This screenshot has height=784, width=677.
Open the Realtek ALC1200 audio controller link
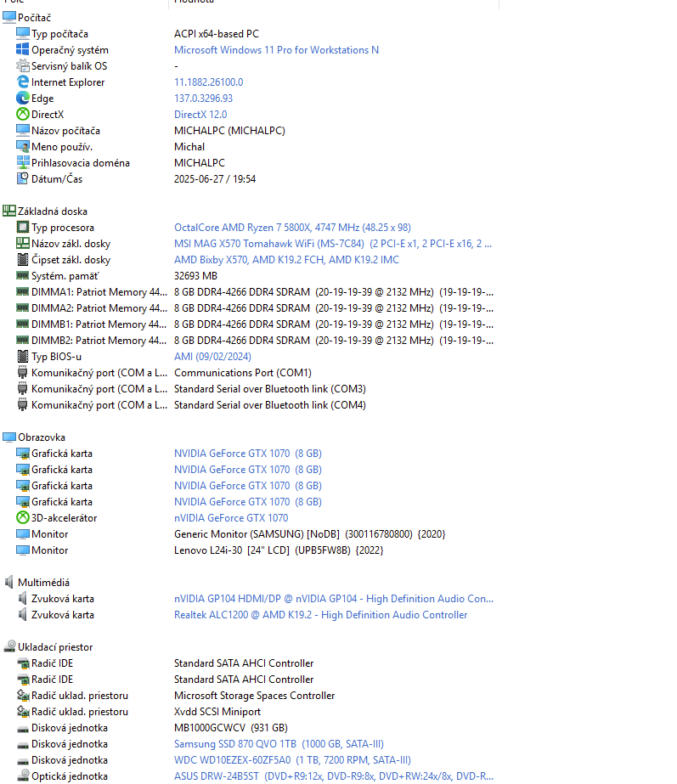point(320,614)
